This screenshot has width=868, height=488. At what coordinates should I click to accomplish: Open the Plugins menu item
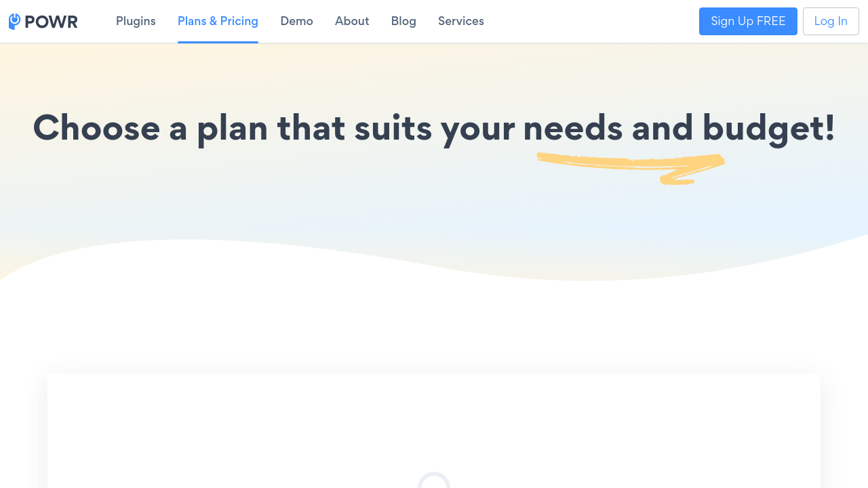pyautogui.click(x=136, y=21)
